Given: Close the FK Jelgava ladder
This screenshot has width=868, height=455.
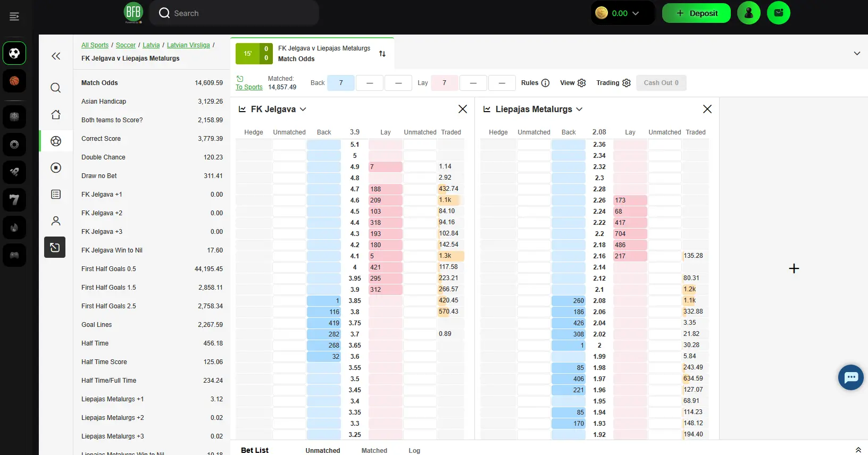Looking at the screenshot, I should click(x=463, y=109).
